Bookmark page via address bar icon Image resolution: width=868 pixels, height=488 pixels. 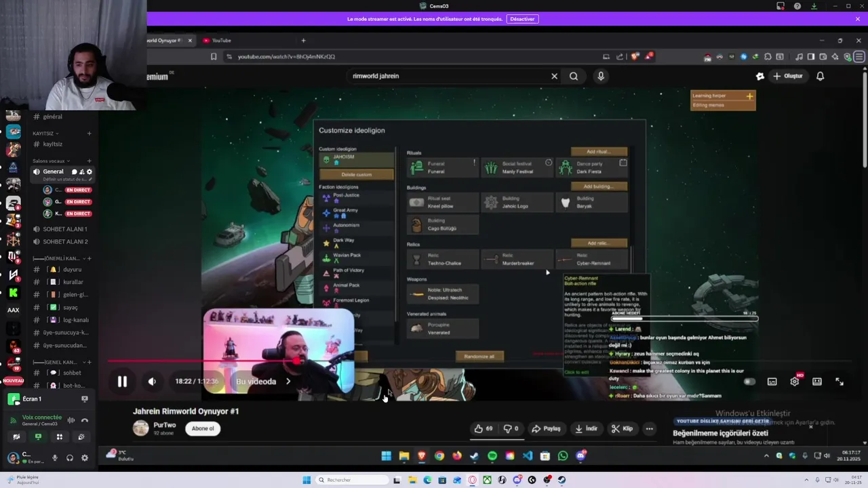click(x=214, y=57)
